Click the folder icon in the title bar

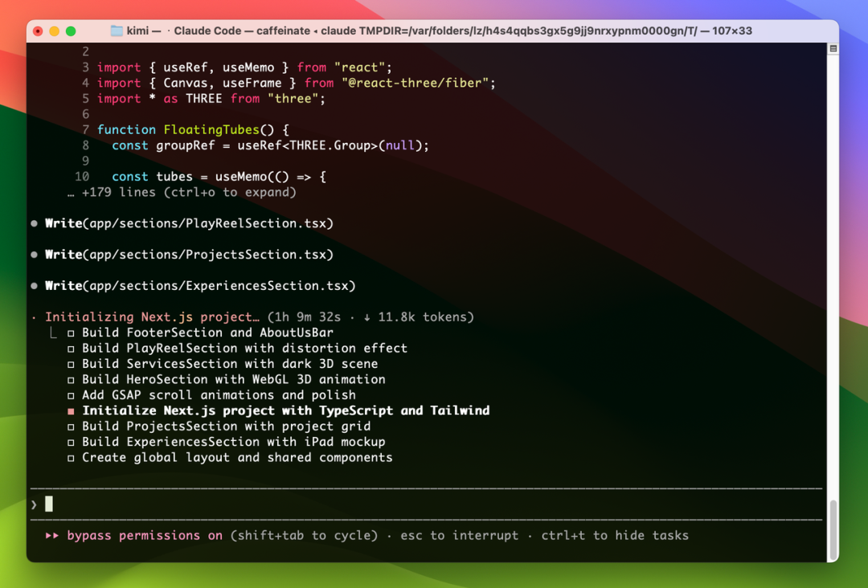tap(117, 31)
